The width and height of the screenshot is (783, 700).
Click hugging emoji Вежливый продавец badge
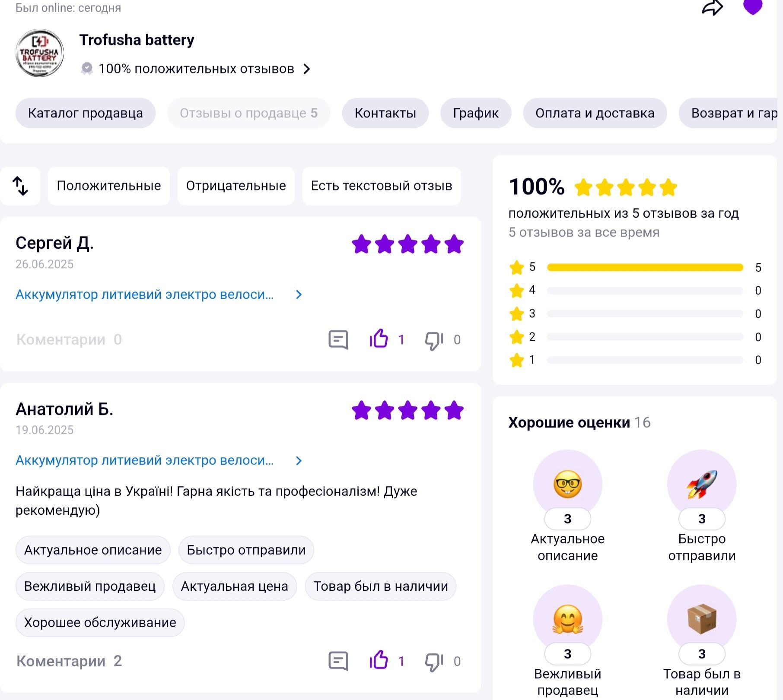pyautogui.click(x=568, y=619)
